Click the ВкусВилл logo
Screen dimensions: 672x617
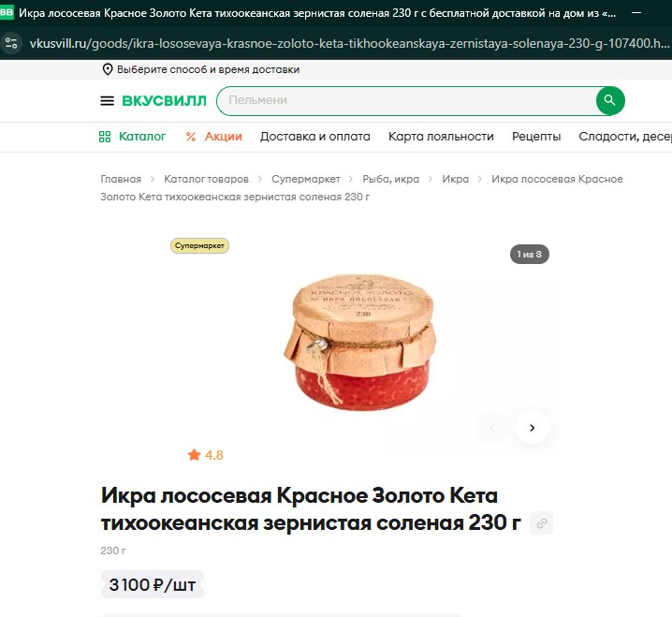(164, 101)
